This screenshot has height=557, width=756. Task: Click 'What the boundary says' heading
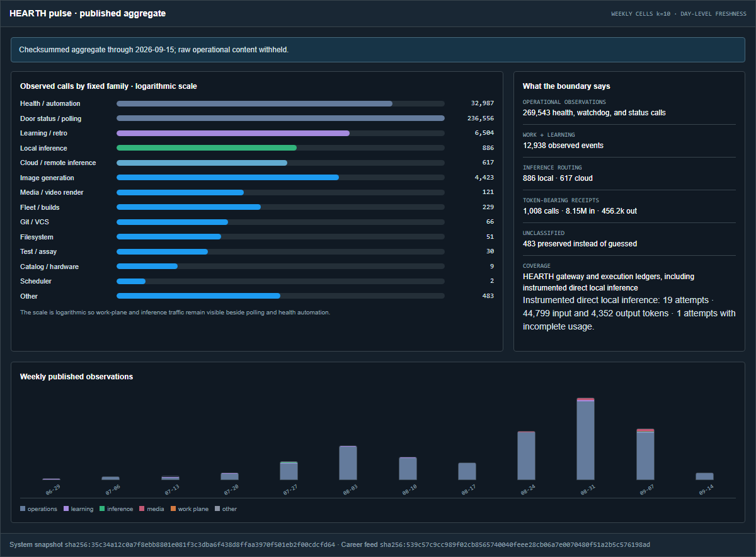[566, 86]
